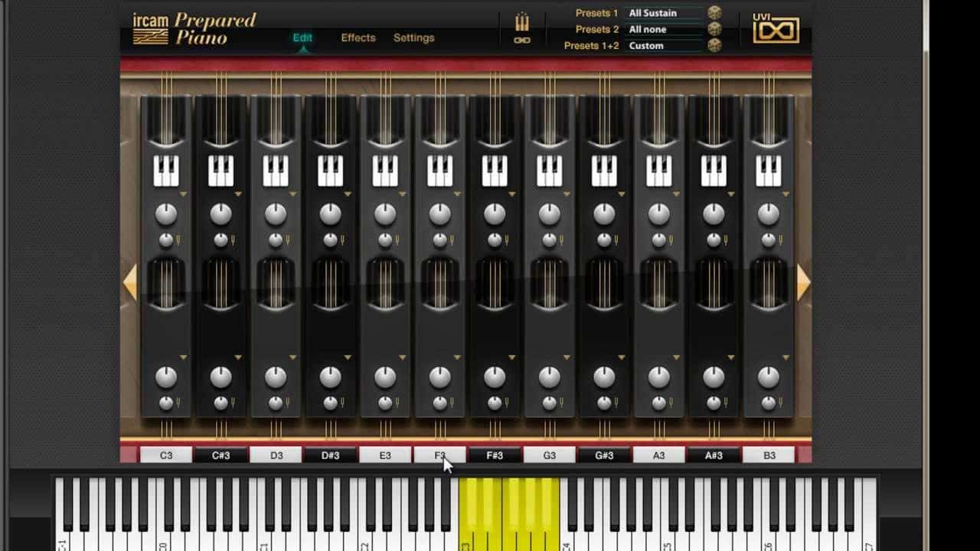Image resolution: width=980 pixels, height=551 pixels.
Task: Randomize Presets 2 with its dice icon
Action: click(x=714, y=29)
